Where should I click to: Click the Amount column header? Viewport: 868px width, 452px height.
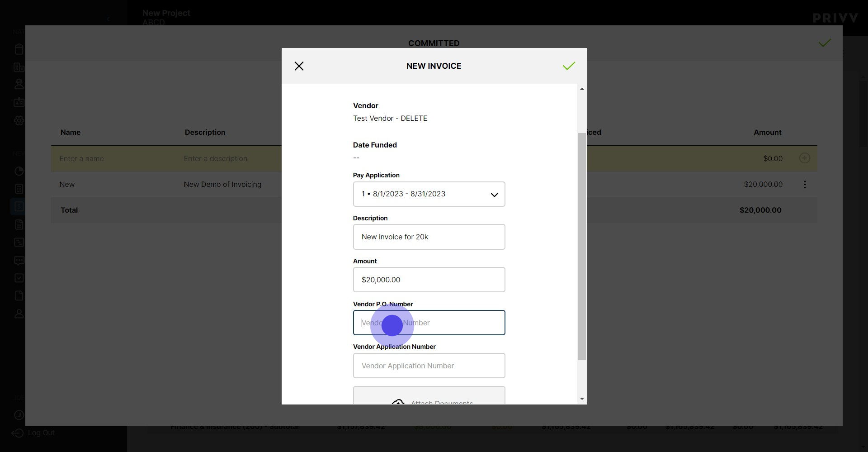pos(768,133)
